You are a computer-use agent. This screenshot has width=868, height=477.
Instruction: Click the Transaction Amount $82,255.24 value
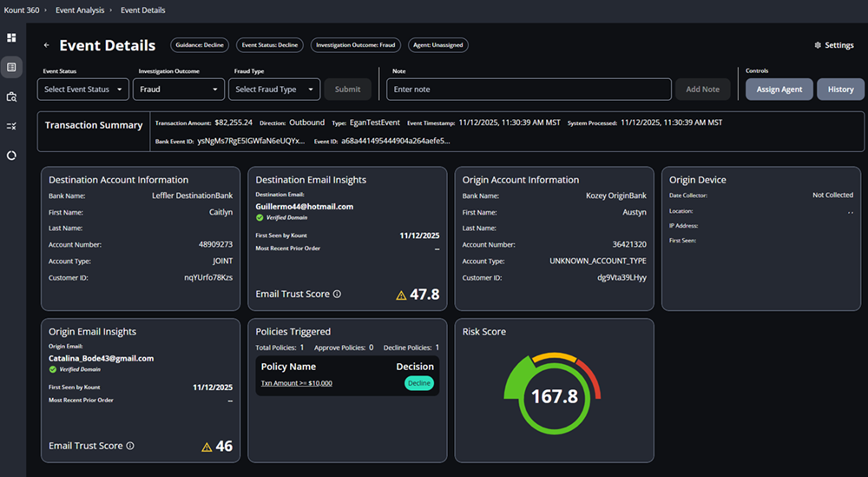click(x=233, y=123)
